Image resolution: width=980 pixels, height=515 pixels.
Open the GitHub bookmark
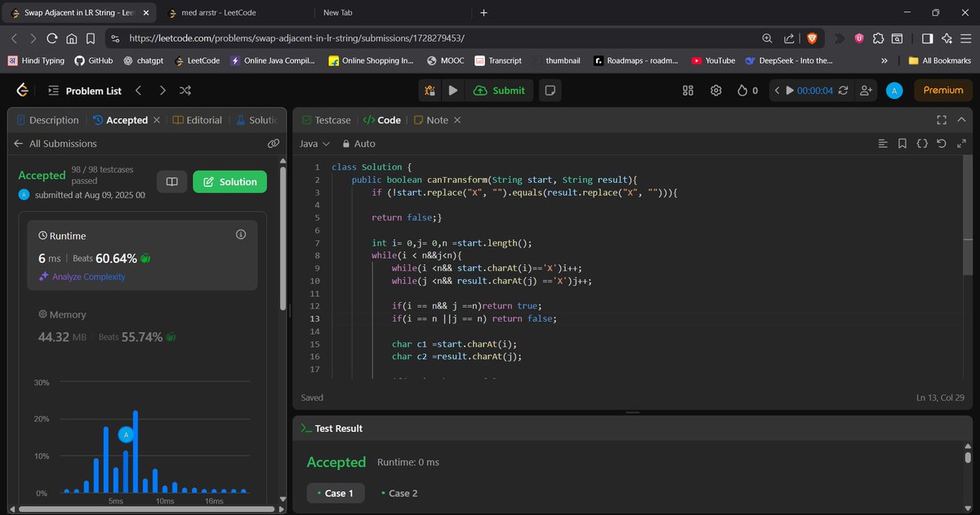point(93,60)
